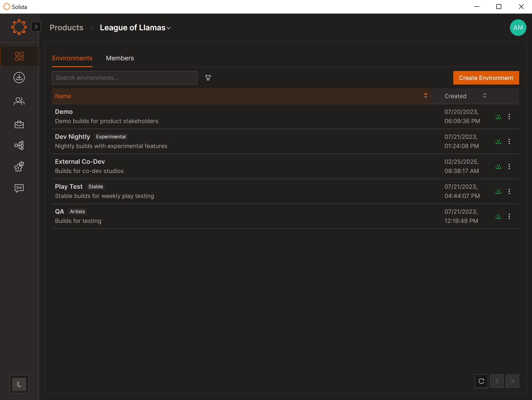The image size is (532, 400).
Task: Click the Create Environment button
Action: (x=486, y=78)
